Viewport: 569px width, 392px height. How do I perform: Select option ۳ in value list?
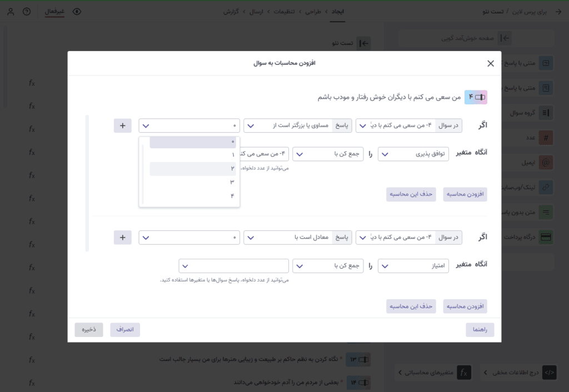point(193,182)
